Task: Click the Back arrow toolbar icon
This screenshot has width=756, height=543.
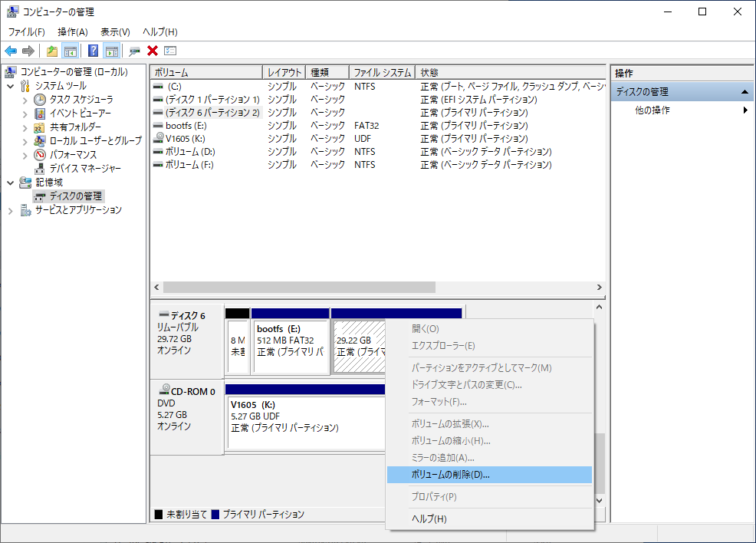Action: [x=11, y=51]
